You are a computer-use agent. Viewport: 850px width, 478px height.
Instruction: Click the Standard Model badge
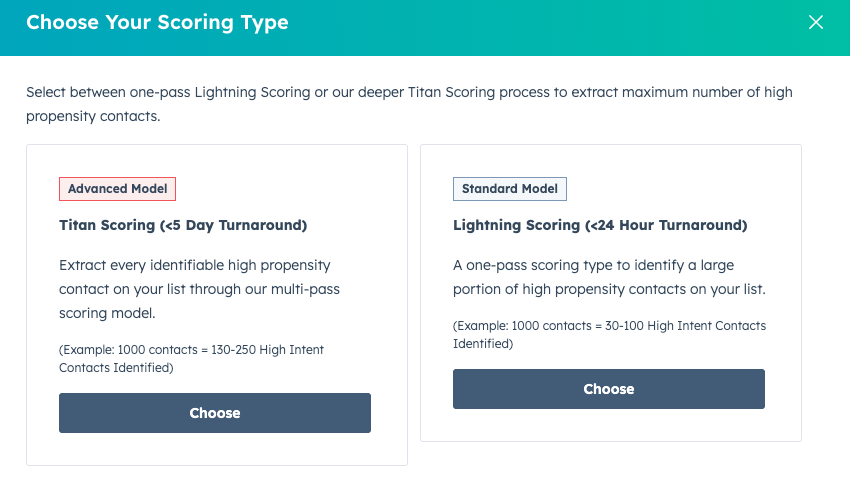tap(510, 189)
